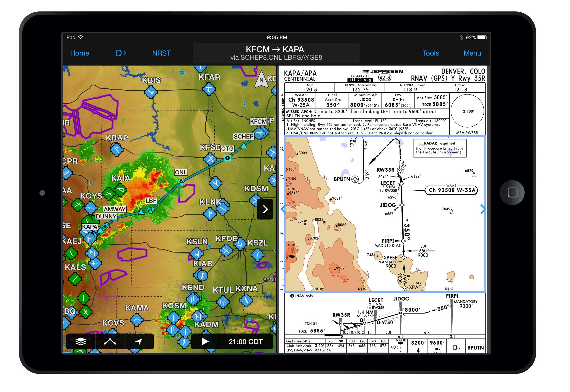Tap the ONL waypoint label
Viewport: 570px width, 392px height.
coord(181,172)
